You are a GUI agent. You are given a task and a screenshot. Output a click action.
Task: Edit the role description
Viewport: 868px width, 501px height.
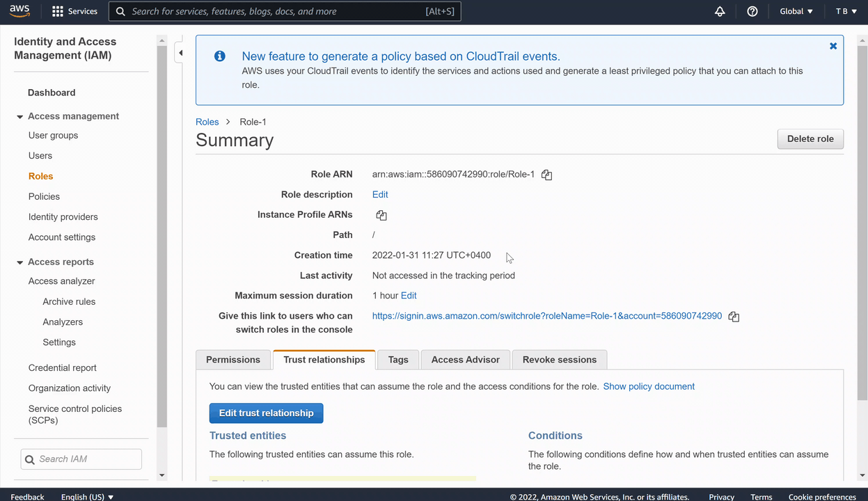pyautogui.click(x=380, y=194)
